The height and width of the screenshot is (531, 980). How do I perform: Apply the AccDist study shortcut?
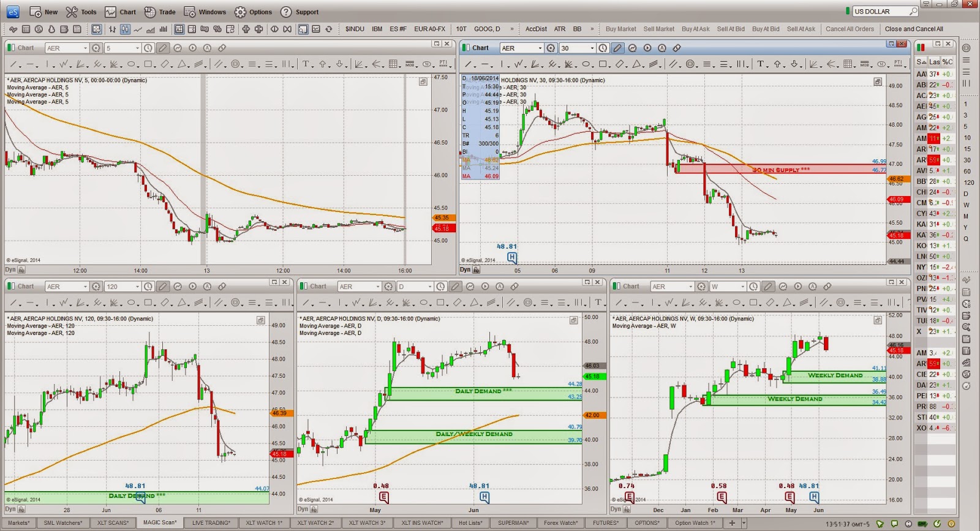[536, 29]
